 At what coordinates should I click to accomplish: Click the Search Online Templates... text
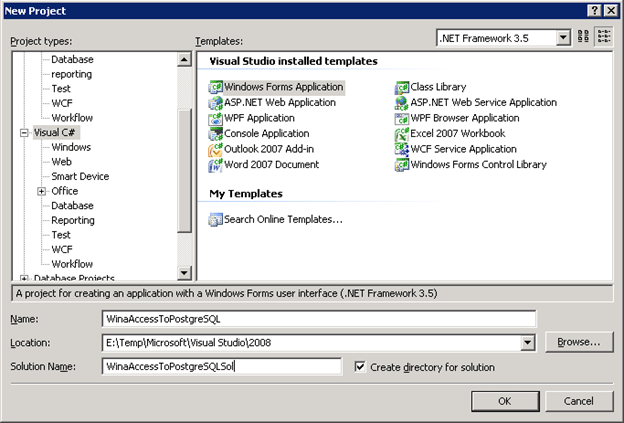click(x=283, y=220)
